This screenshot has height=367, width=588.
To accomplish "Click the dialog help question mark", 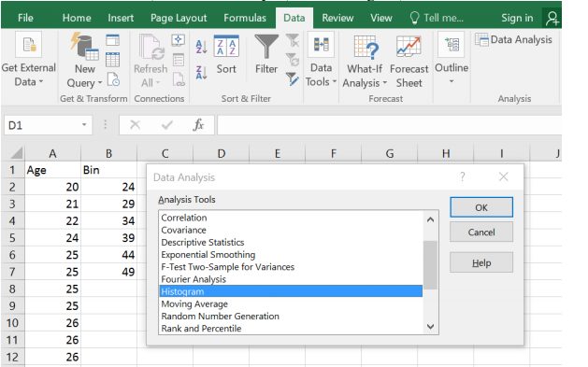I will pyautogui.click(x=463, y=176).
